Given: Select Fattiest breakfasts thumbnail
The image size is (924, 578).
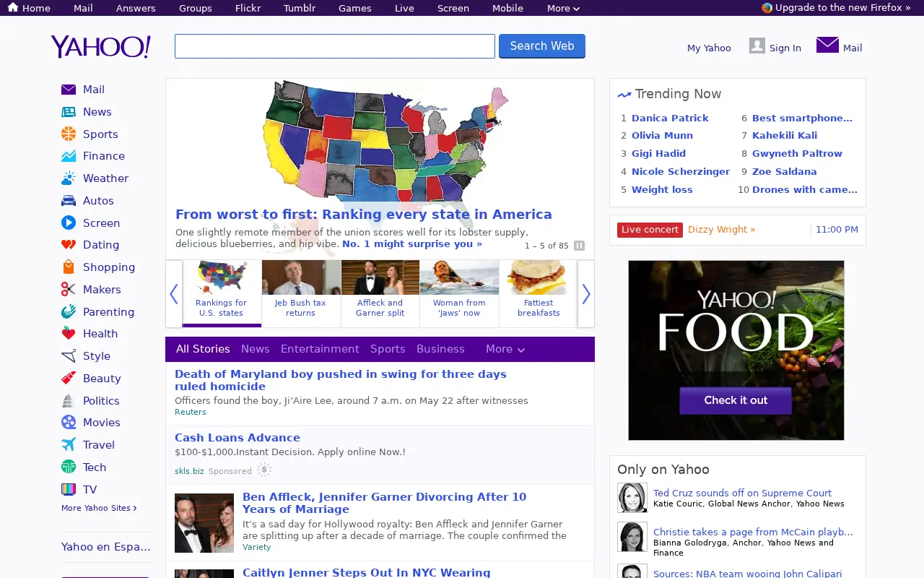Looking at the screenshot, I should tap(539, 293).
